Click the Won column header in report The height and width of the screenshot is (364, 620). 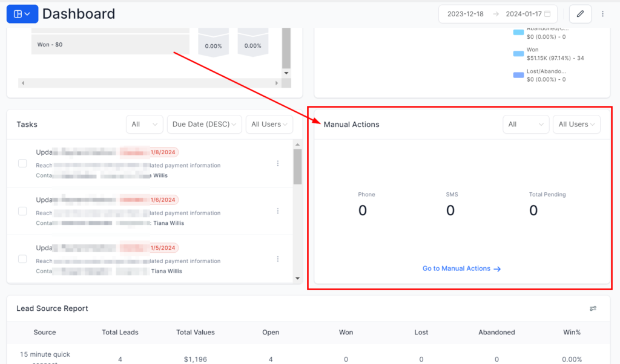pyautogui.click(x=346, y=333)
